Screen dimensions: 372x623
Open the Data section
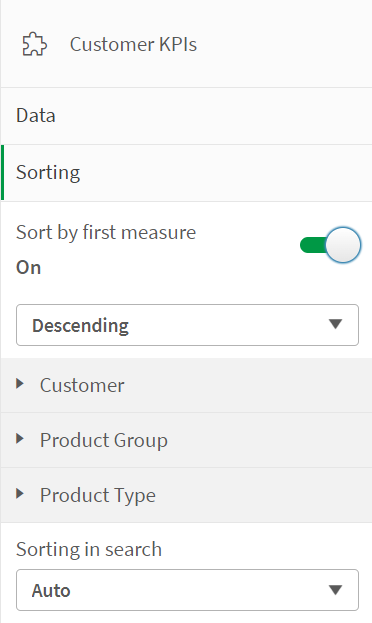point(186,116)
